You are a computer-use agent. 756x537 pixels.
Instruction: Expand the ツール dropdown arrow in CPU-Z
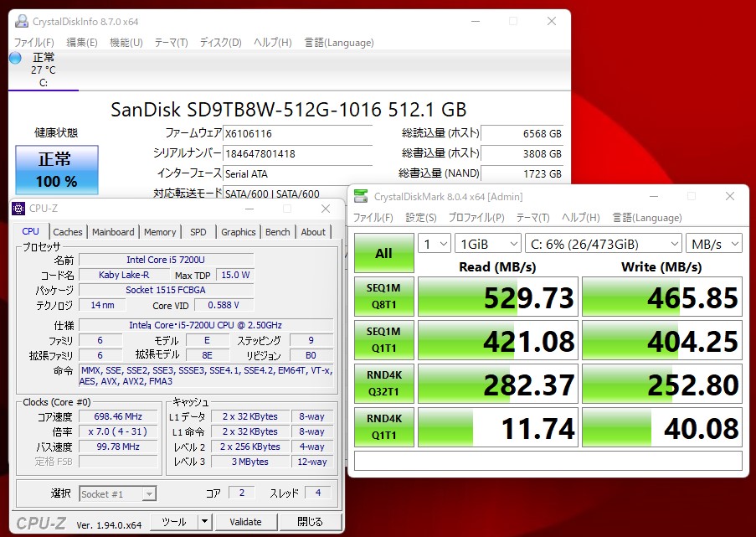[205, 522]
